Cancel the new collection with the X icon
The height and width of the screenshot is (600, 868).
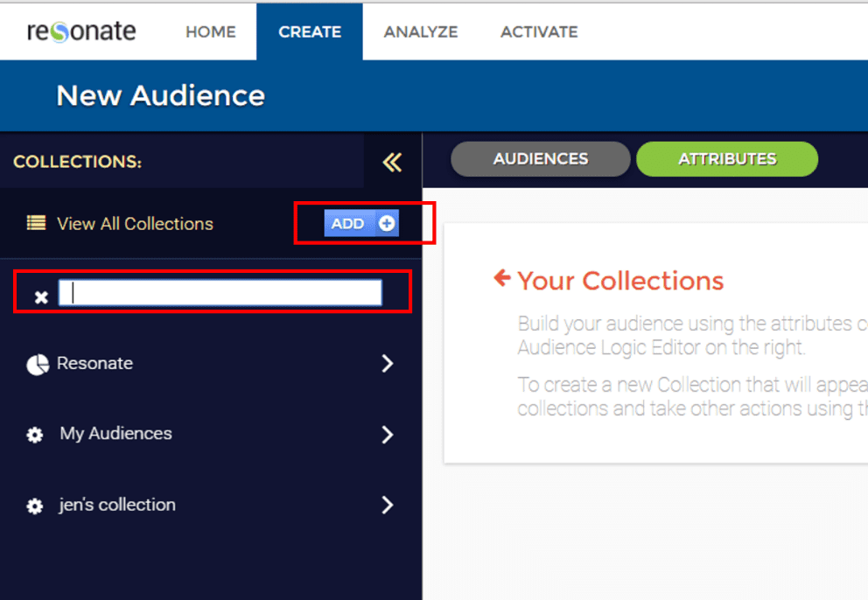point(40,297)
